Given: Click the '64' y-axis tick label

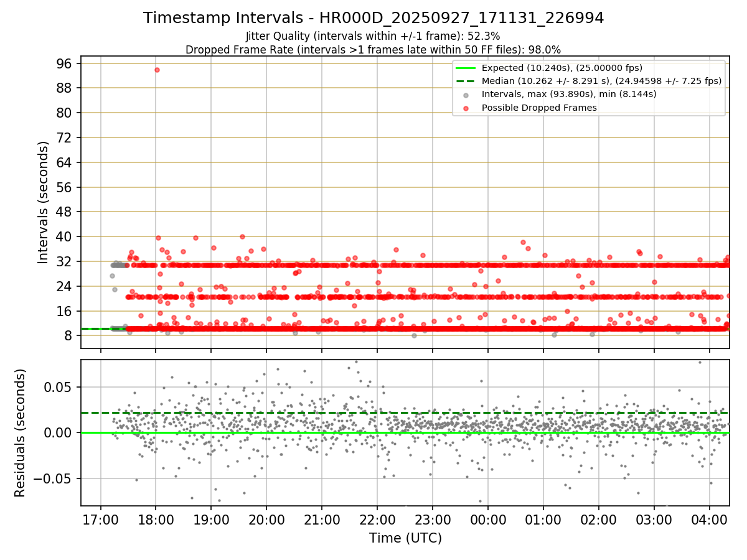Looking at the screenshot, I should 64,162.
